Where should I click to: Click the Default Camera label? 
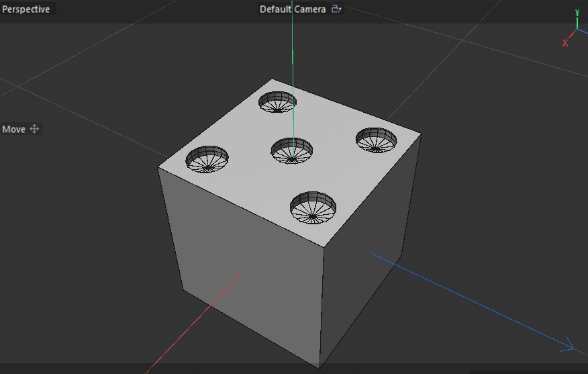[x=293, y=9]
